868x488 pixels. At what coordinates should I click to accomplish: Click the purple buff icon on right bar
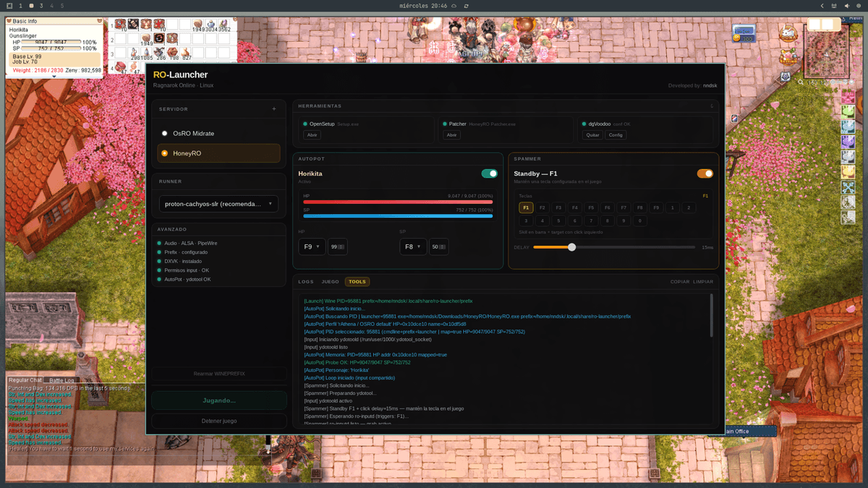(848, 142)
